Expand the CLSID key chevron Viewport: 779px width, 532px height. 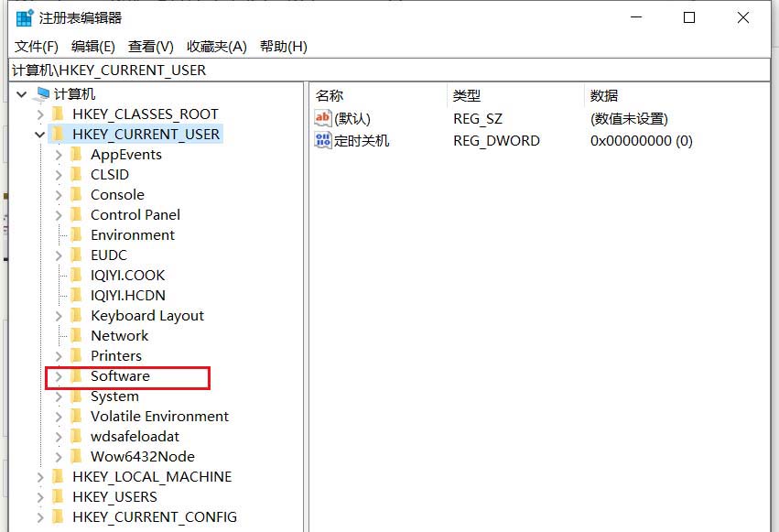[59, 175]
